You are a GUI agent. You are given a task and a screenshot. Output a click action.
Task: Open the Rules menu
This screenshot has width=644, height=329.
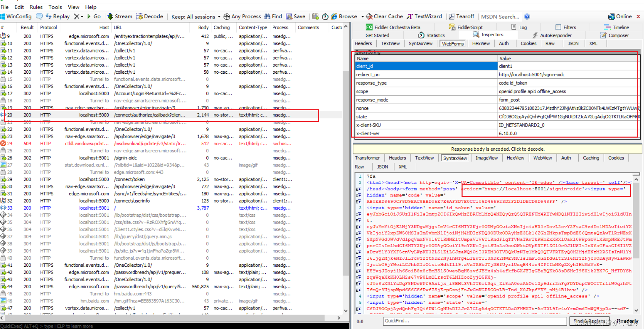[x=36, y=7]
